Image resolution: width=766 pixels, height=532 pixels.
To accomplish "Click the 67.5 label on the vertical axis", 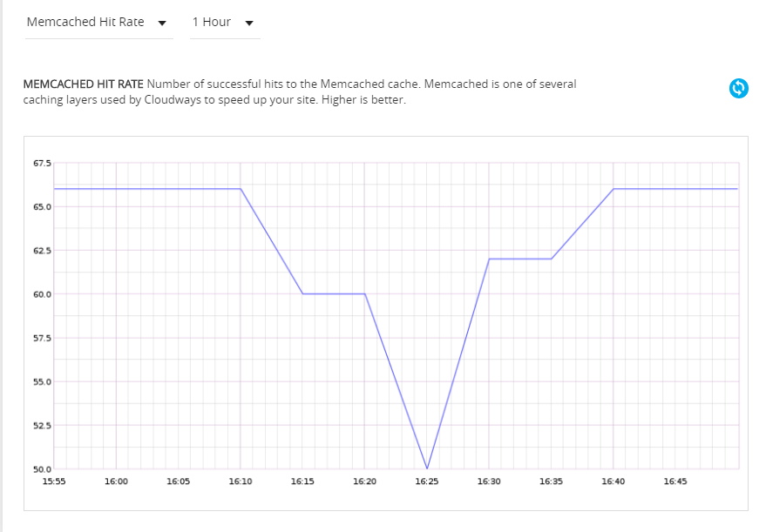I will pos(43,163).
